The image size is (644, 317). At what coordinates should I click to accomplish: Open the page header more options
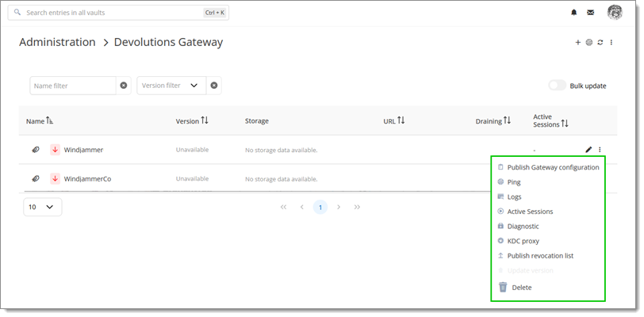611,42
